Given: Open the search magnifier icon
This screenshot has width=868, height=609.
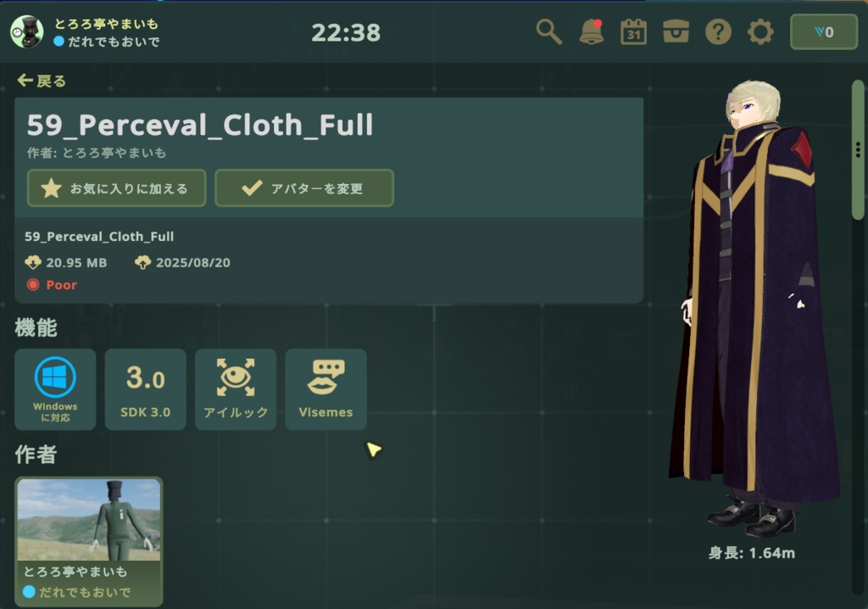Looking at the screenshot, I should coord(548,32).
